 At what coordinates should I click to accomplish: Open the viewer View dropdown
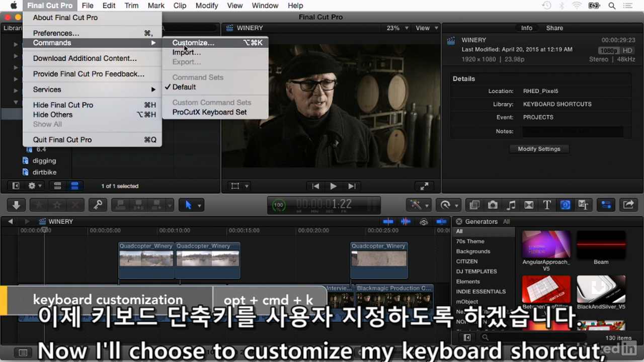tap(427, 28)
